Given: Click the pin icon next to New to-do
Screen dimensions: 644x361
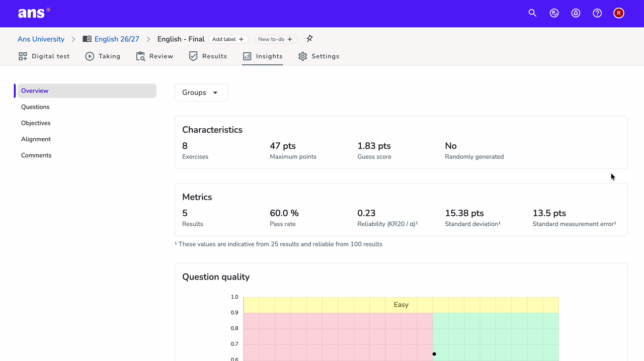Looking at the screenshot, I should 309,39.
